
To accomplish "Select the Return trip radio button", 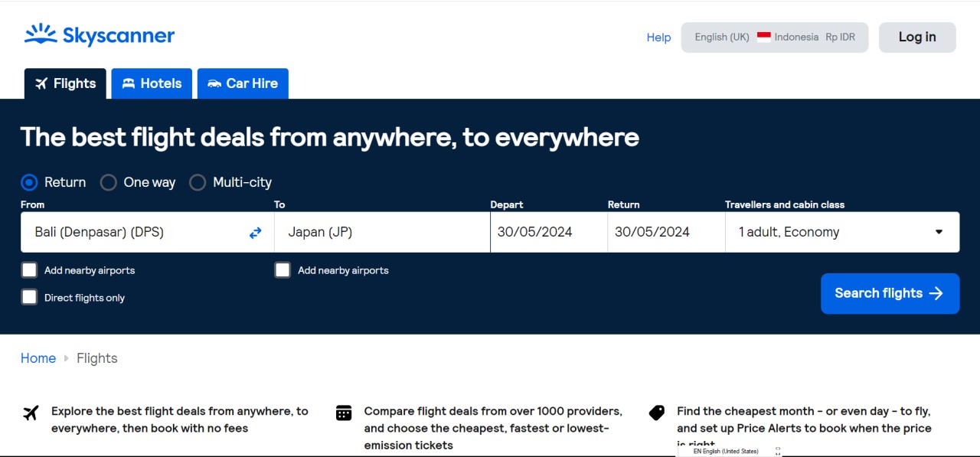I will (x=29, y=182).
